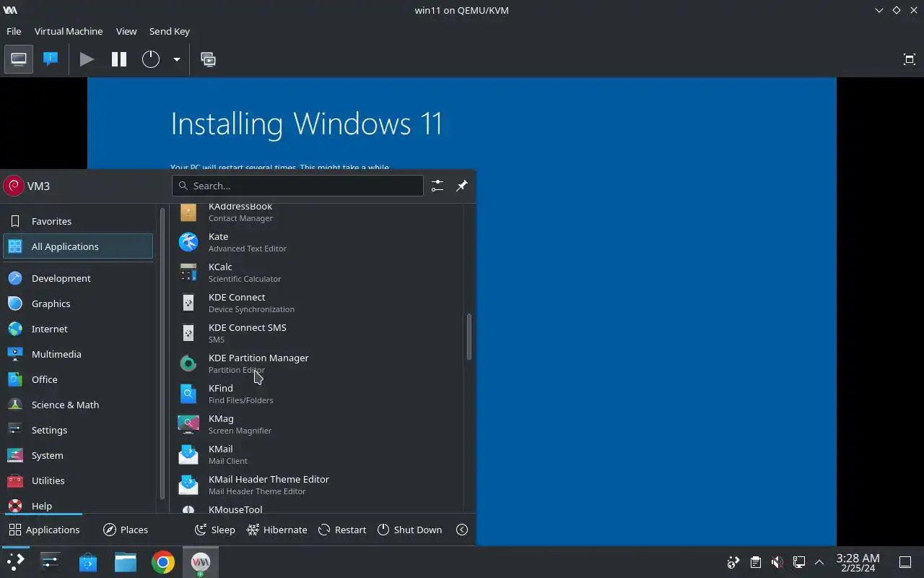Switch to Virtual Machine Manager taskbar entry
924x578 pixels.
(x=201, y=562)
